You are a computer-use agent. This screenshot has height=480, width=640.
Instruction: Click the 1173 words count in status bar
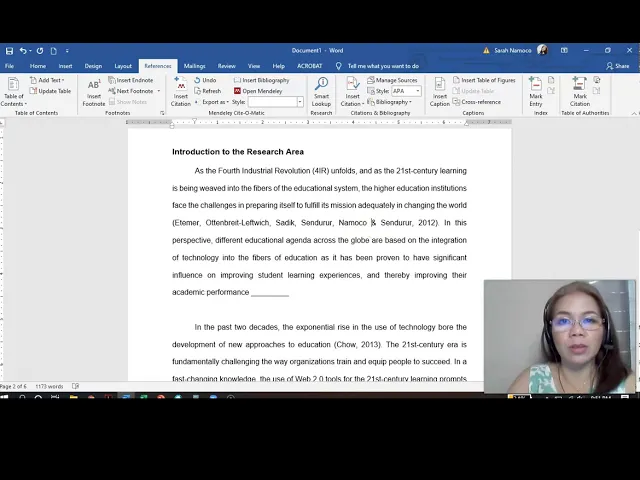[49, 387]
